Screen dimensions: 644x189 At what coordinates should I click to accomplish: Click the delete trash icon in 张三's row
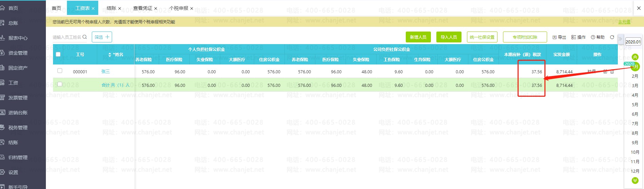click(x=612, y=72)
